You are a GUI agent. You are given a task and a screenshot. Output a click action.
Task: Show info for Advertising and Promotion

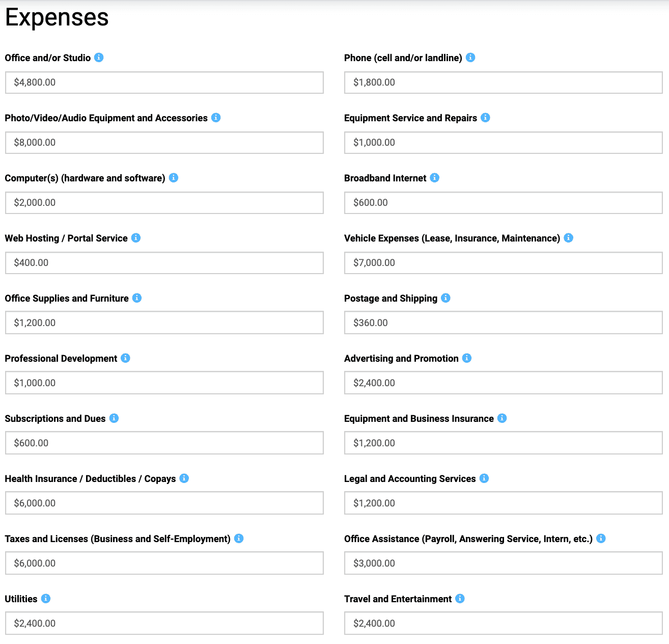(x=467, y=358)
